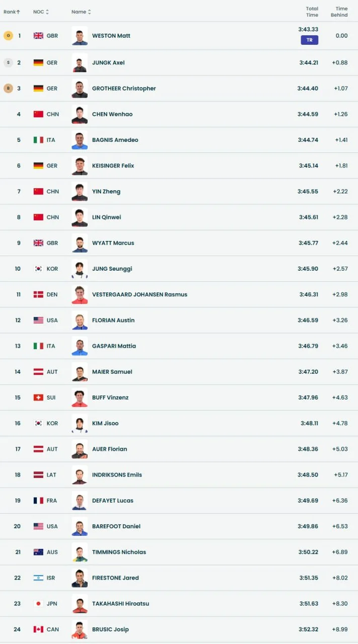Click BAREFOOT Daniel's profile picture
The height and width of the screenshot is (644, 358).
click(80, 526)
